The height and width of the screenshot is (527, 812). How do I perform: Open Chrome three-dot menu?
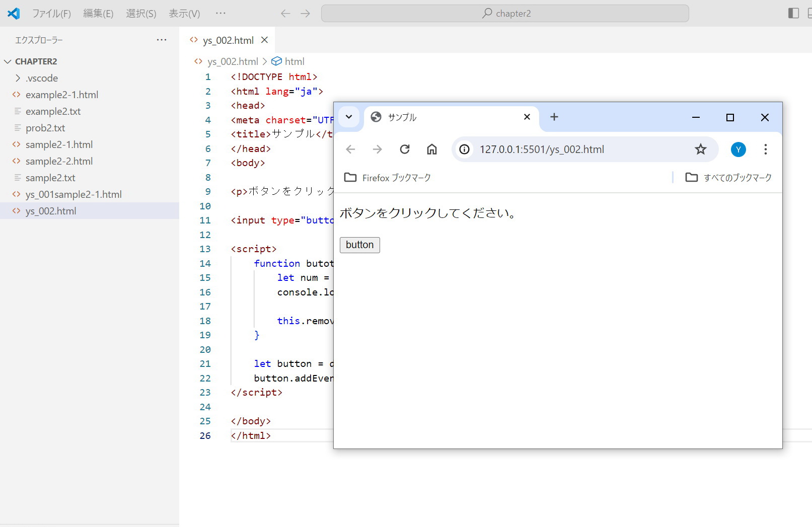click(x=766, y=149)
